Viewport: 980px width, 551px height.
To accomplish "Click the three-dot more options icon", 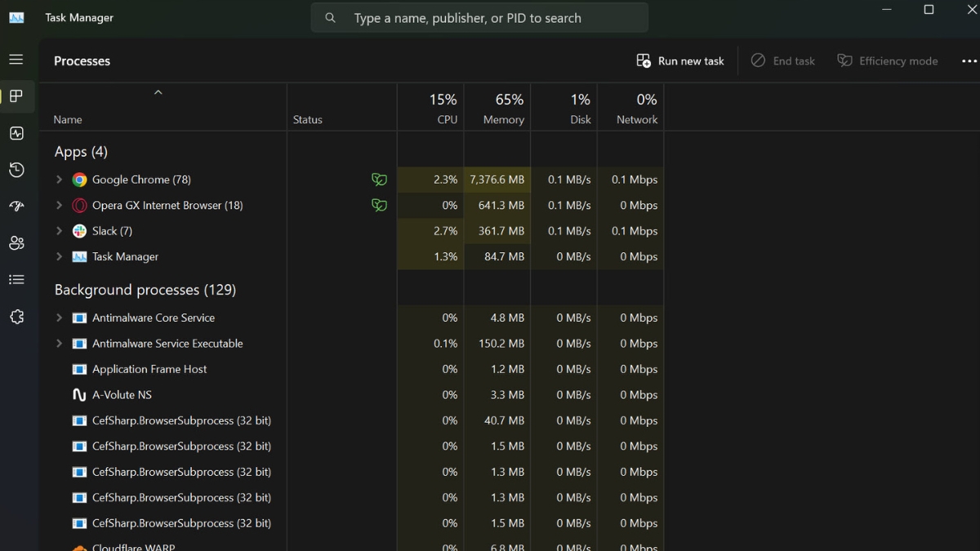I will pos(969,61).
